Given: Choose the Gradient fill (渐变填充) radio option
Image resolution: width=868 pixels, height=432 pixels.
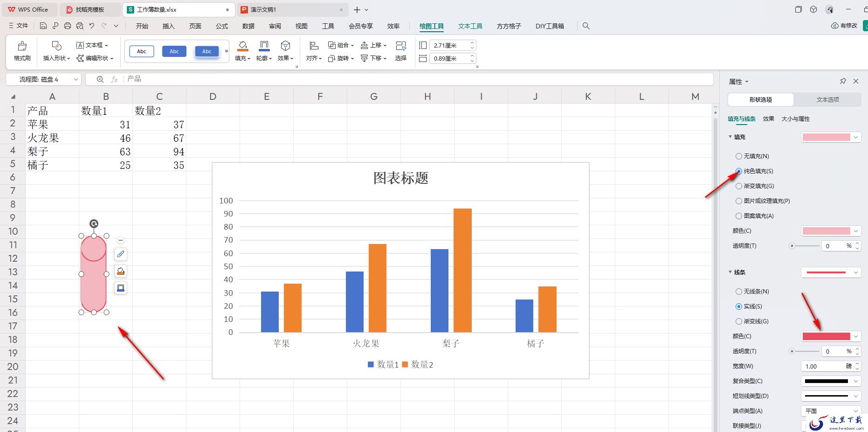Looking at the screenshot, I should (x=738, y=186).
